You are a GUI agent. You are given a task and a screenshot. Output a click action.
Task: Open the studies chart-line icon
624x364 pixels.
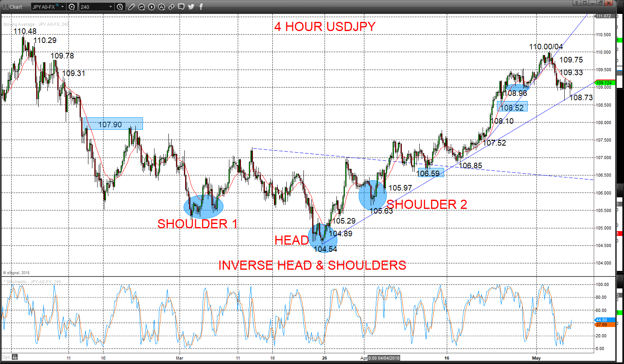pyautogui.click(x=141, y=7)
